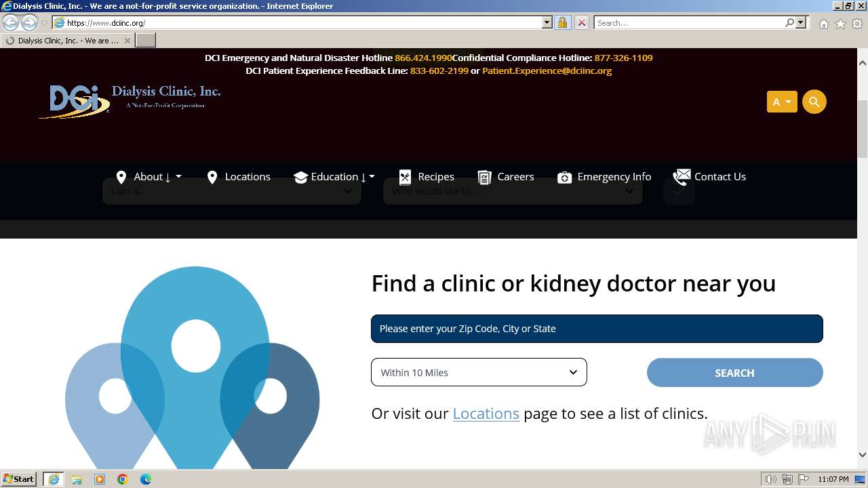Select the Dialysis Clinic, Inc. tab
The image size is (868, 488).
coord(66,41)
